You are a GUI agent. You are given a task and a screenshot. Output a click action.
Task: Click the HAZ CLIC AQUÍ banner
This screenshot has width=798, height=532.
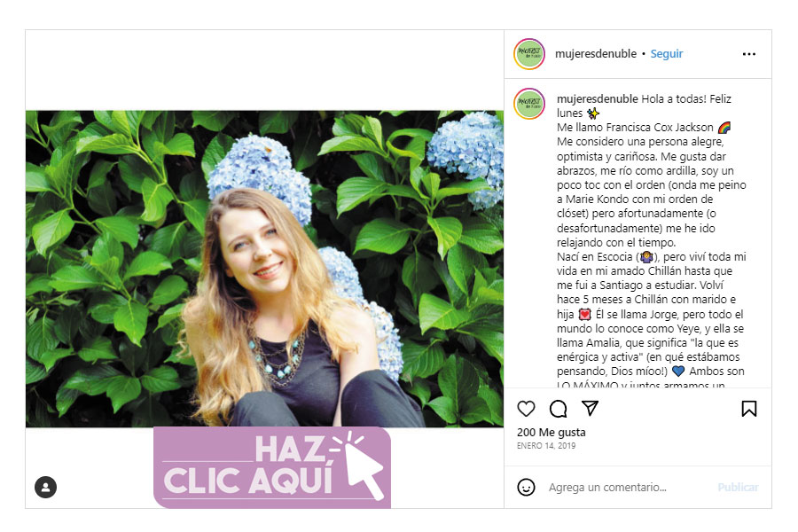point(272,467)
